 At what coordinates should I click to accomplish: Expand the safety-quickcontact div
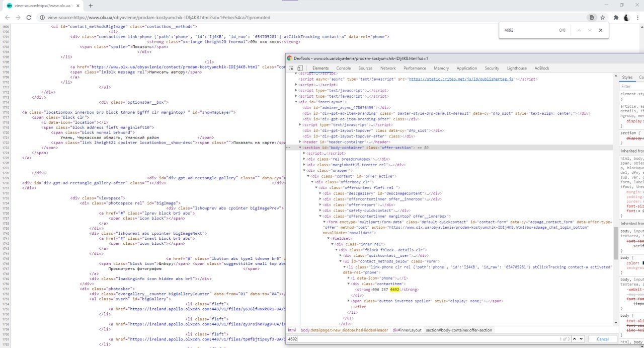[320, 210]
